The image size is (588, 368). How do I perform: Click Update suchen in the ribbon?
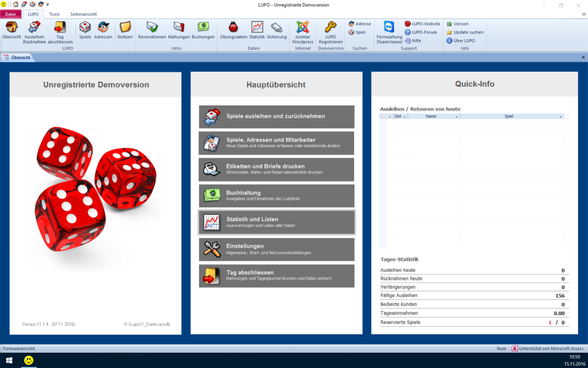coord(465,33)
